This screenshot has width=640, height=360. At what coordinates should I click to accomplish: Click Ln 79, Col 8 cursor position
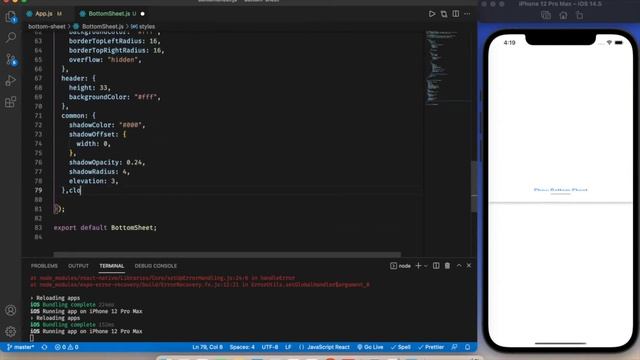(207, 347)
